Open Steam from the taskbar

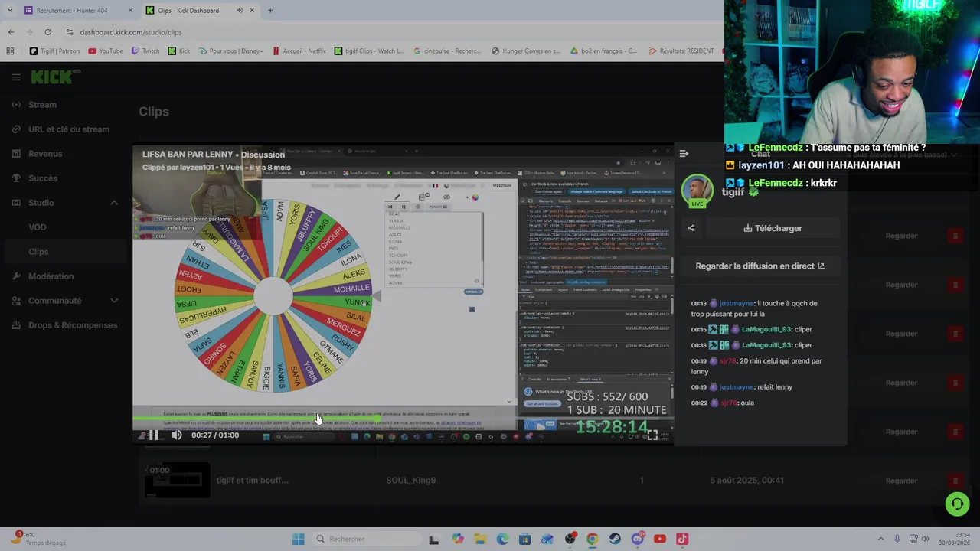coord(615,539)
